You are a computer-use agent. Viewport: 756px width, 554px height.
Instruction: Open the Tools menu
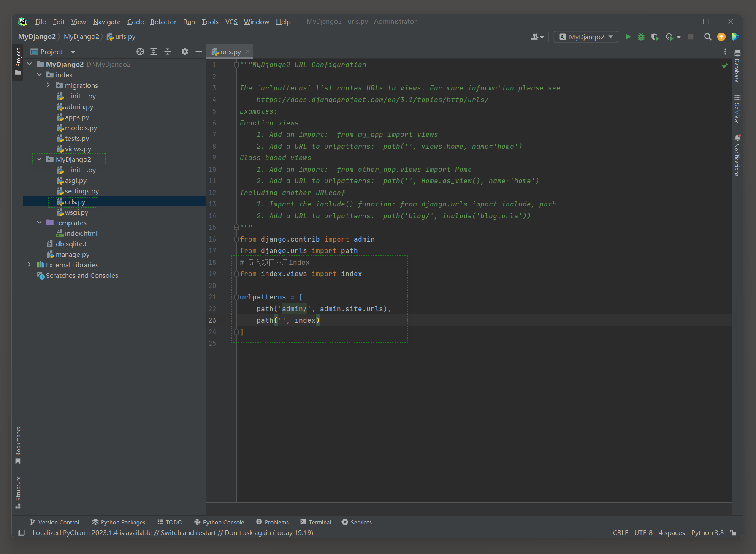[x=210, y=22]
